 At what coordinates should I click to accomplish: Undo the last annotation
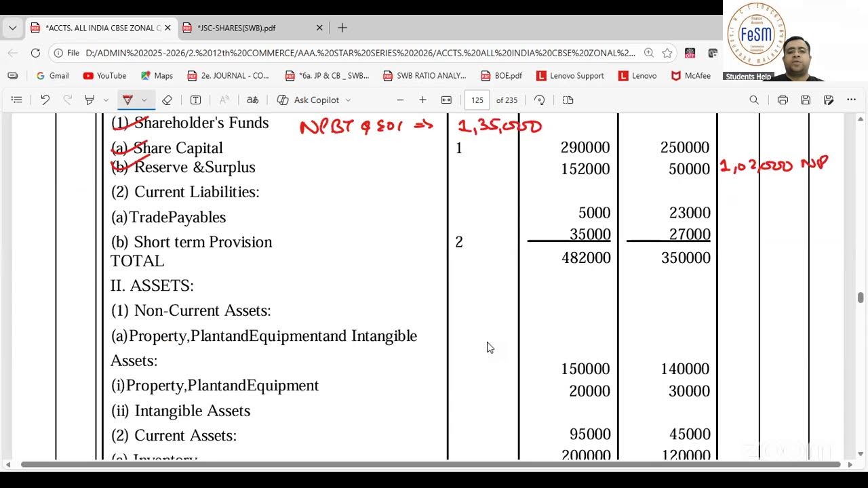(45, 100)
